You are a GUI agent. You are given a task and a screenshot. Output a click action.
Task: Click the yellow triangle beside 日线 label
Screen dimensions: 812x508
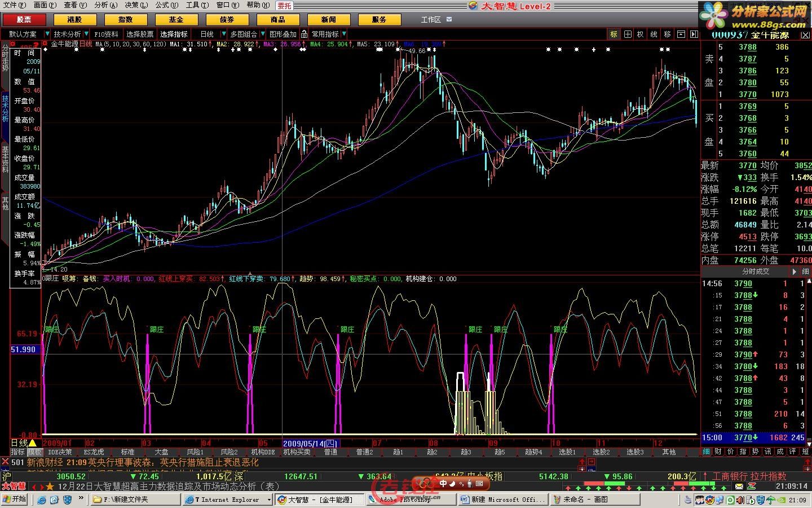(33, 443)
